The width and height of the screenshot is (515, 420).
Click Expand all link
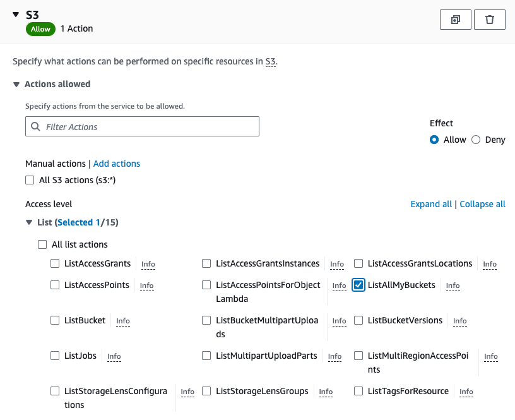[x=431, y=204]
